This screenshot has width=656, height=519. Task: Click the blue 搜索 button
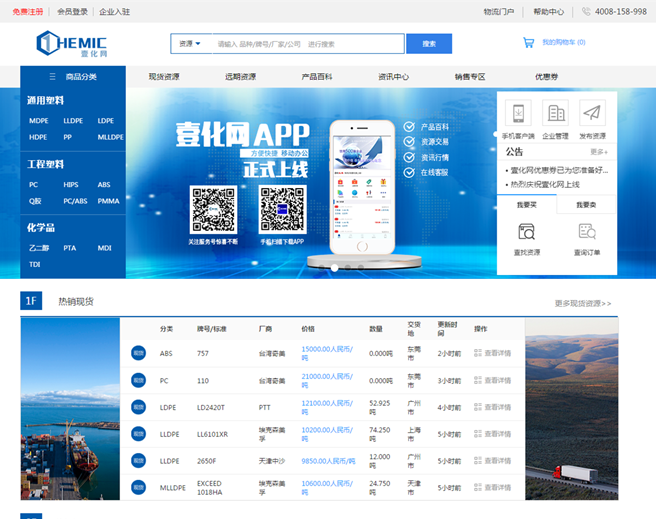429,43
